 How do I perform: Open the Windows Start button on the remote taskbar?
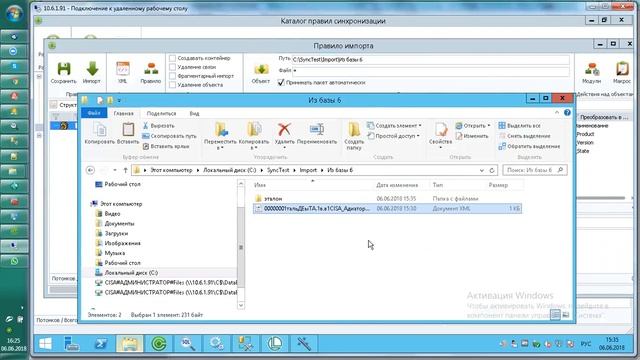coord(45,344)
